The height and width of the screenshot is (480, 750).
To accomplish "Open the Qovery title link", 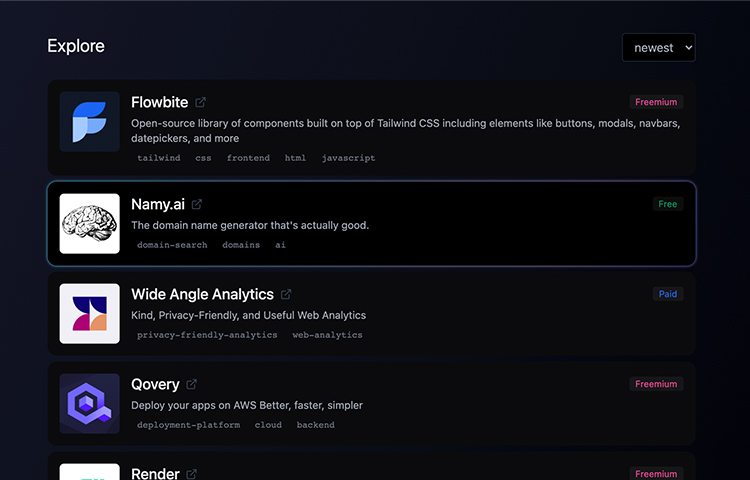I will [x=155, y=384].
